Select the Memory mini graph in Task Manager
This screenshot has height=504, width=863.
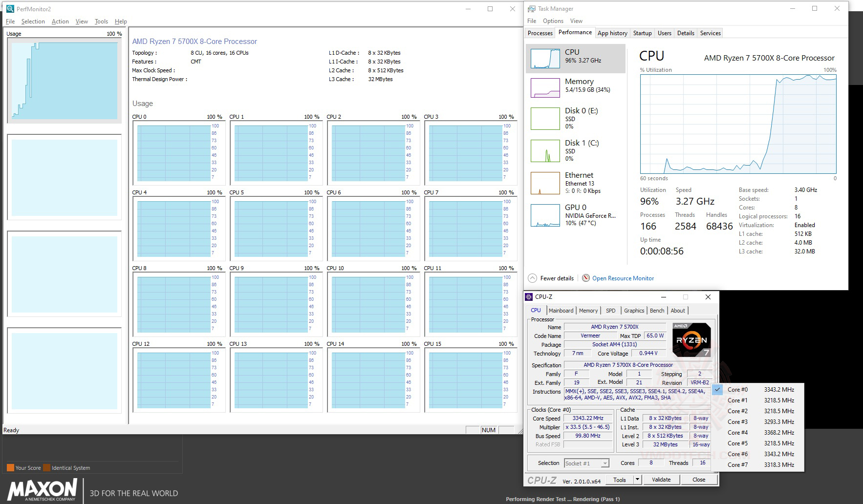pyautogui.click(x=545, y=88)
